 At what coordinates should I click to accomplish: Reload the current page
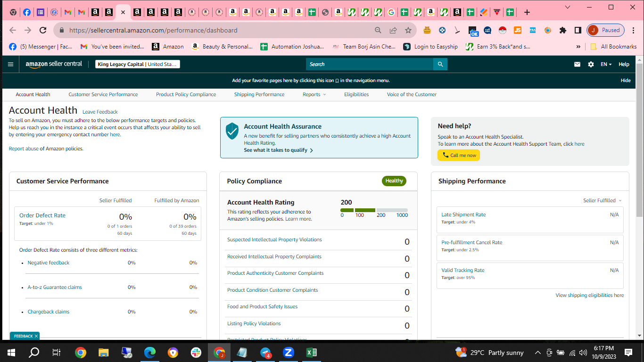coord(43,30)
